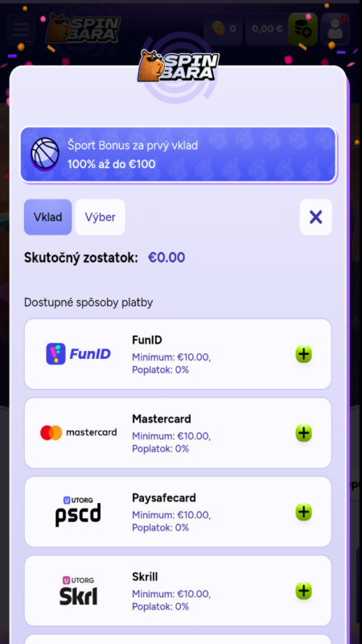The image size is (362, 644).
Task: Switch to the Výber tab
Action: point(100,217)
